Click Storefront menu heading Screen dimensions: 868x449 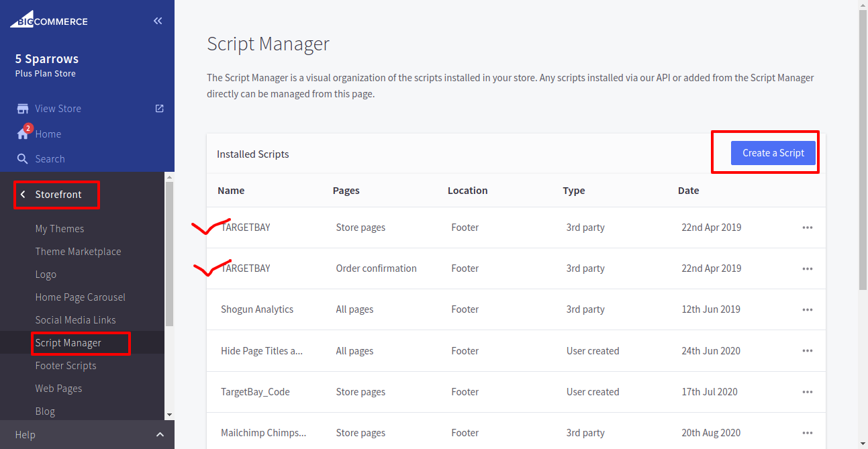(58, 195)
